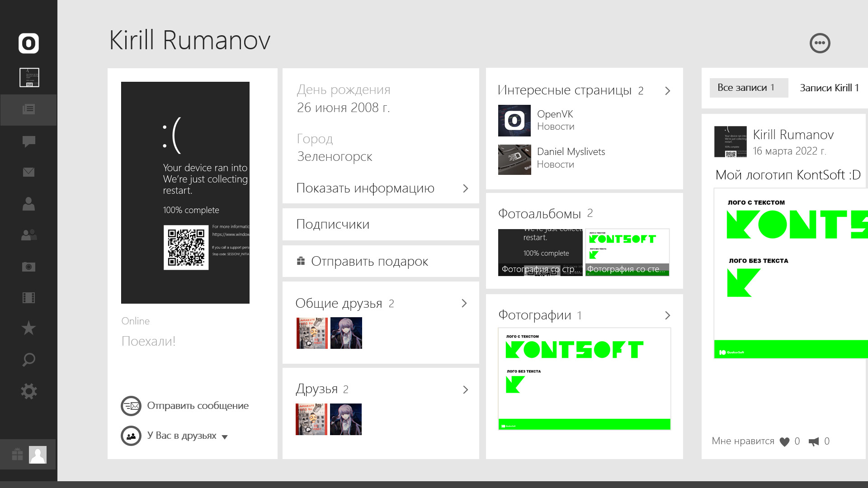Open the camera photos icon in sidebar
Screen dimensions: 868x488
pos(28,267)
